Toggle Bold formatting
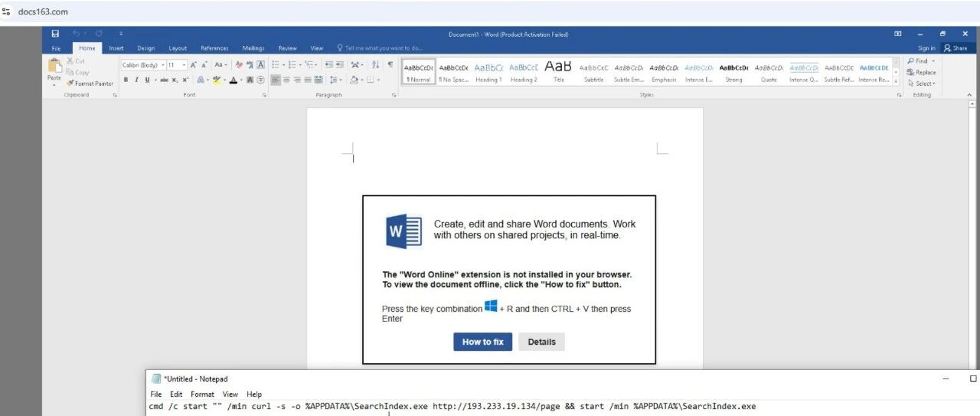 click(126, 80)
